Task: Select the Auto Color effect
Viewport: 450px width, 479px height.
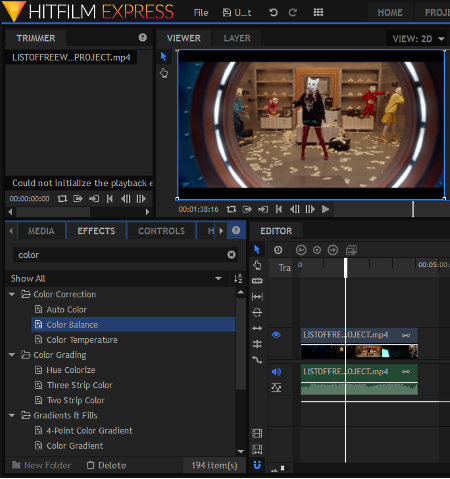Action: click(66, 310)
